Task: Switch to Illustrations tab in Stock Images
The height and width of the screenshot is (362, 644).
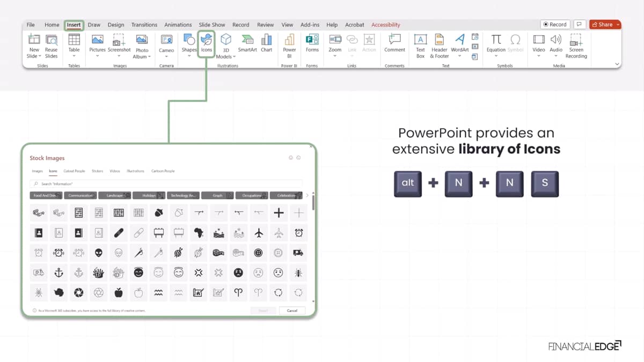Action: 135,171
